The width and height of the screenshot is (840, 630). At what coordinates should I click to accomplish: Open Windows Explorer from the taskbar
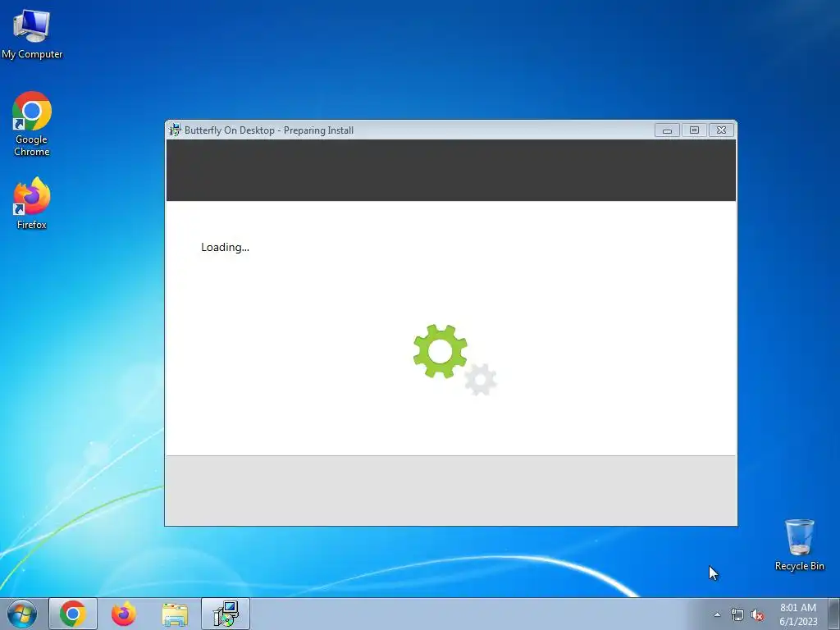[175, 614]
